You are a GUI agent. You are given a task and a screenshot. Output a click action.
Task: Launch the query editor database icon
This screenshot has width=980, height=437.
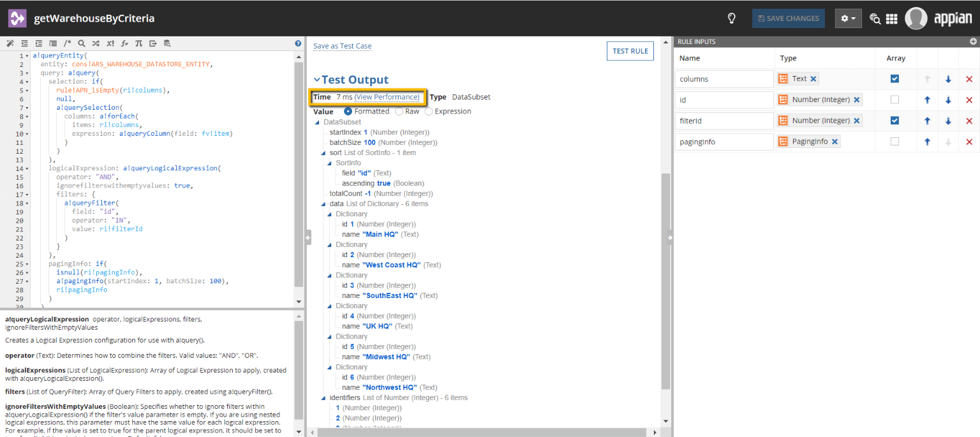(167, 43)
